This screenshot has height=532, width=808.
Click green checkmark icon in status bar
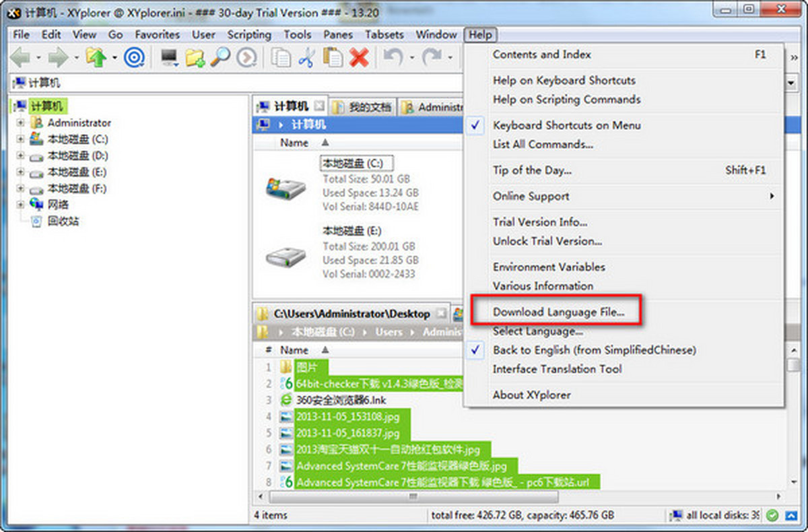point(772,515)
